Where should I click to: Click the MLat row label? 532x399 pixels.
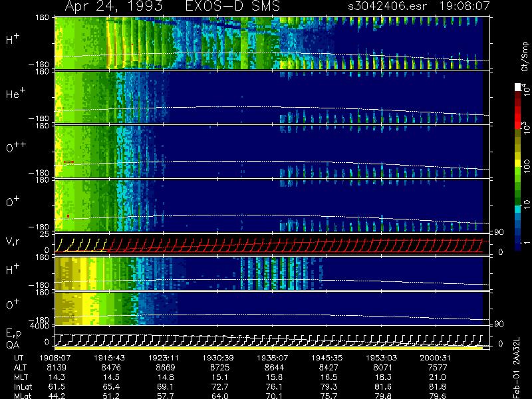tap(23, 396)
